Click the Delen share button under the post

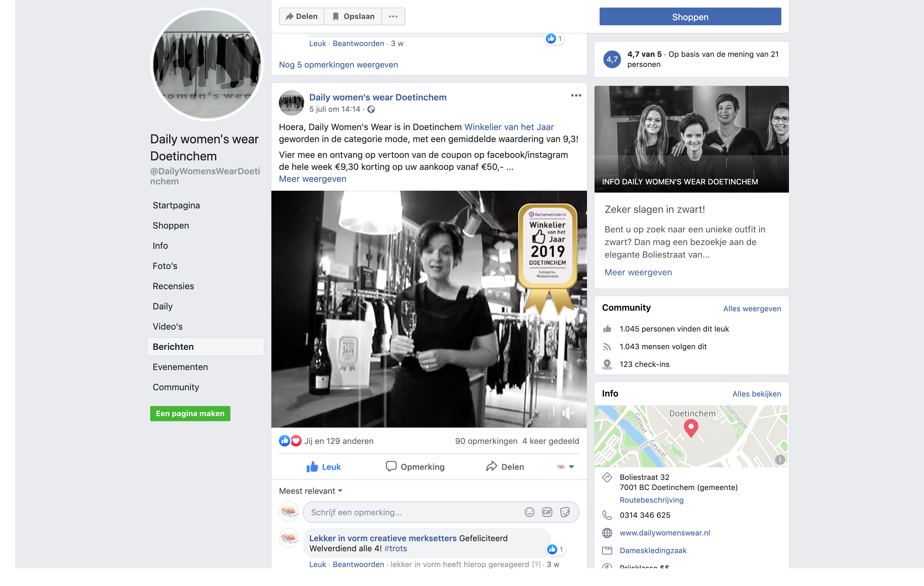pyautogui.click(x=505, y=467)
